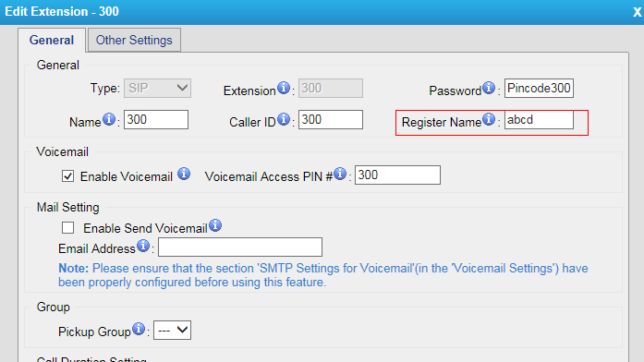Click info icon by Voicemail Access PIN
The height and width of the screenshot is (362, 644).
click(x=340, y=174)
